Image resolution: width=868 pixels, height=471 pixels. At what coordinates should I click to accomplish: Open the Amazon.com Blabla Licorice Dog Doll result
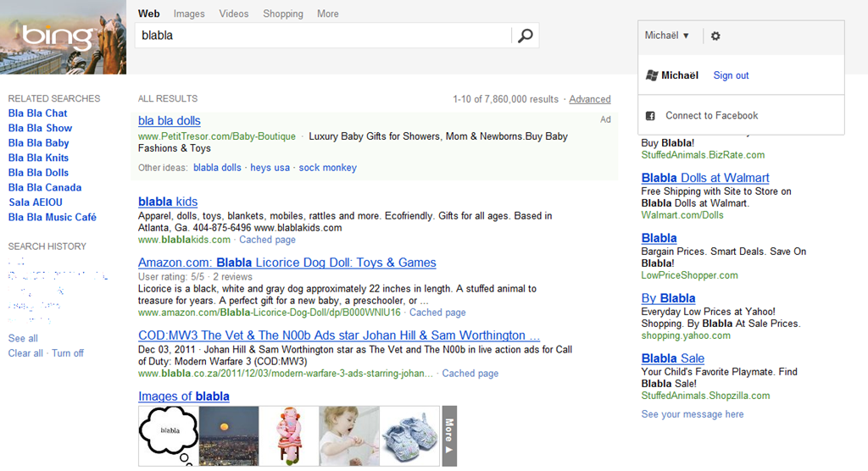pos(287,263)
